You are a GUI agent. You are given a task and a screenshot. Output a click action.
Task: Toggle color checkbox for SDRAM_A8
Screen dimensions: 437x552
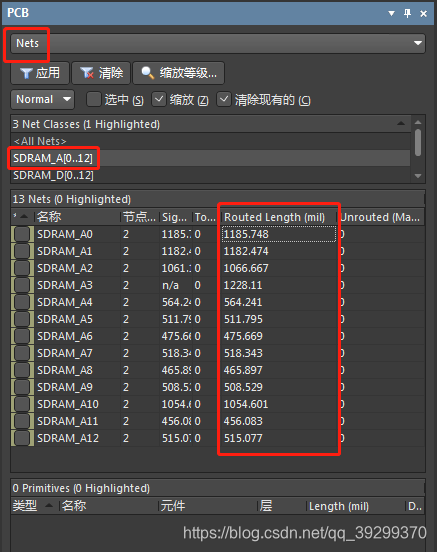coord(22,370)
